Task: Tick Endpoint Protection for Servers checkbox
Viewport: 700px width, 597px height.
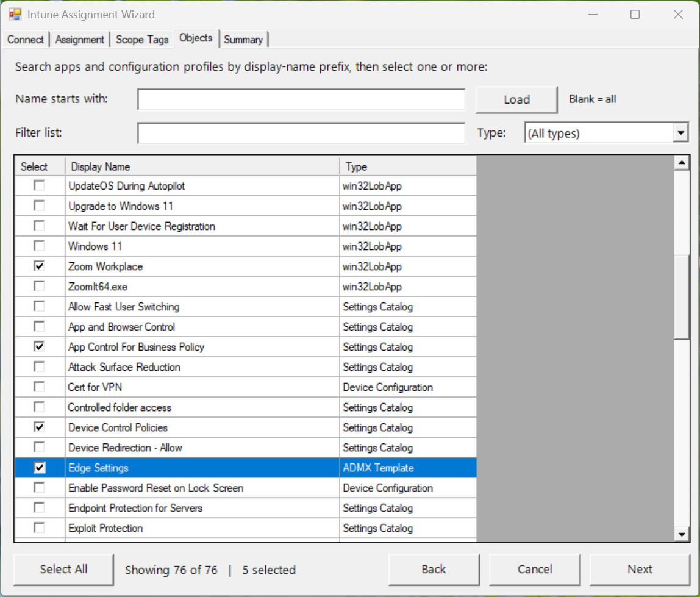Action: [39, 508]
